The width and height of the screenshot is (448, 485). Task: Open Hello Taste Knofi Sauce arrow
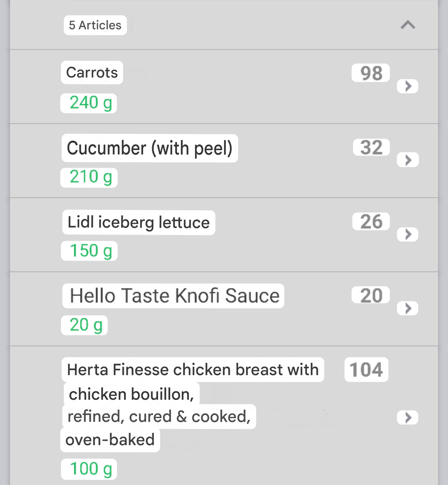point(408,308)
